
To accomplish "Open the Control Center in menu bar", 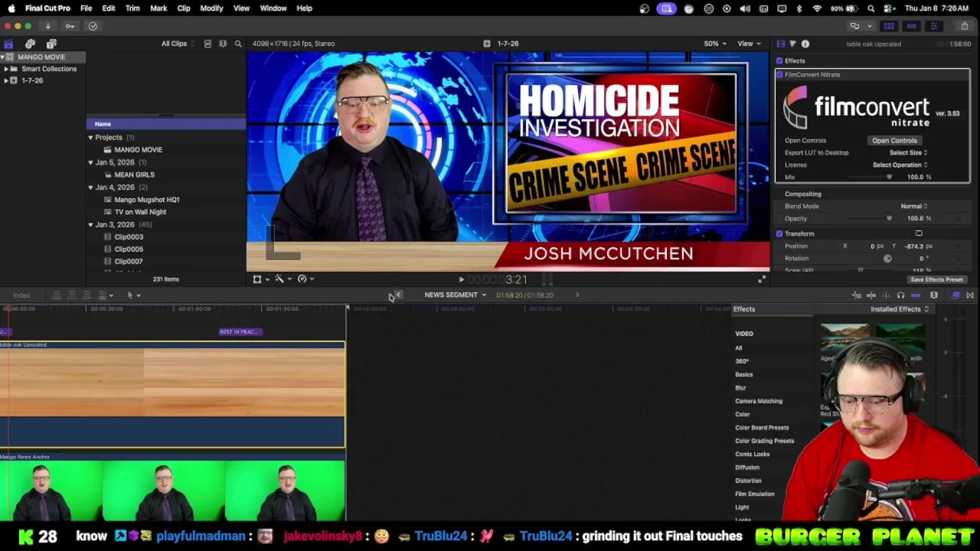I will pos(887,8).
